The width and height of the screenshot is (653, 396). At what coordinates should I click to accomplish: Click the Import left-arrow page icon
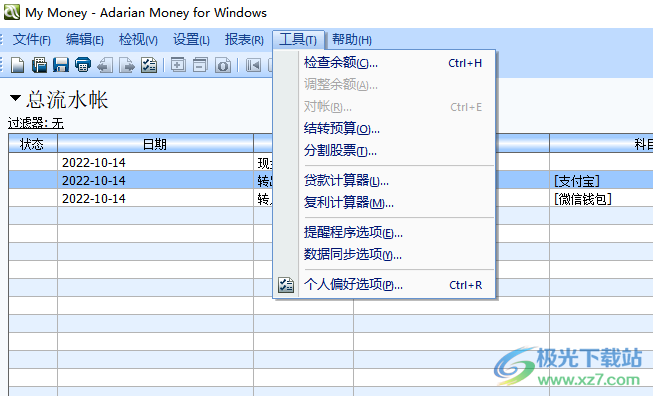click(105, 65)
